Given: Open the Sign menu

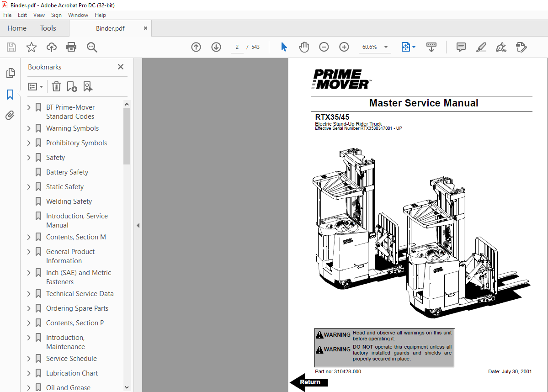Looking at the screenshot, I should pos(56,15).
